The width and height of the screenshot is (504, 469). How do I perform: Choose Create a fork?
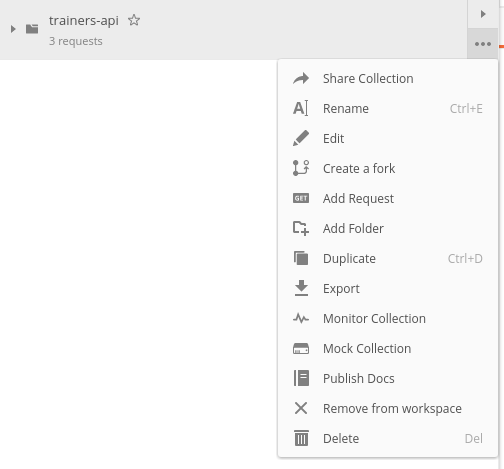pos(388,169)
